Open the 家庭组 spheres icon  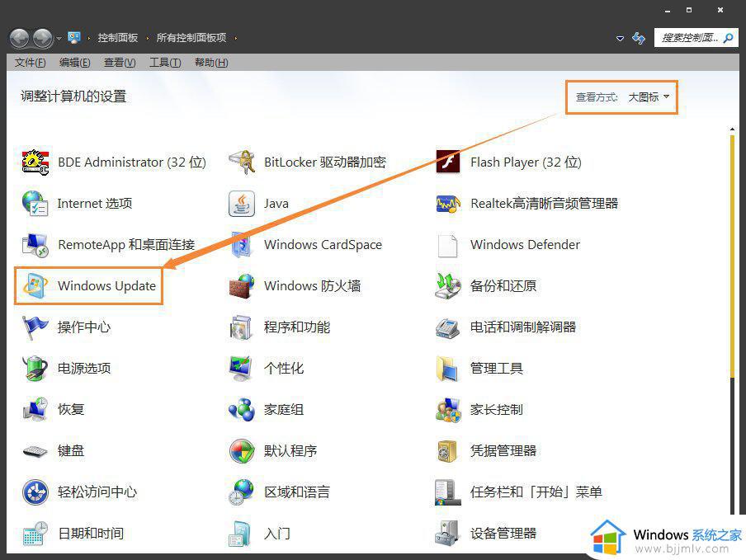(241, 409)
